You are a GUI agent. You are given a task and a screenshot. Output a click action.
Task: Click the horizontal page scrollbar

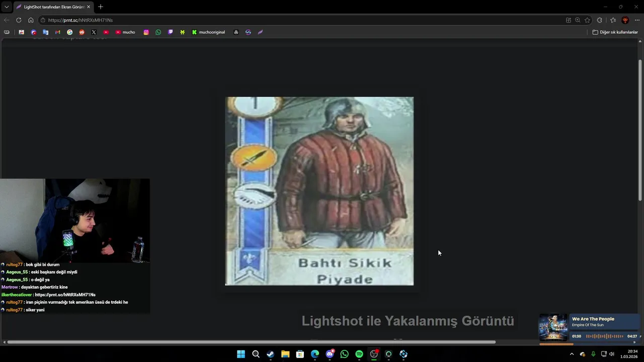click(x=251, y=342)
